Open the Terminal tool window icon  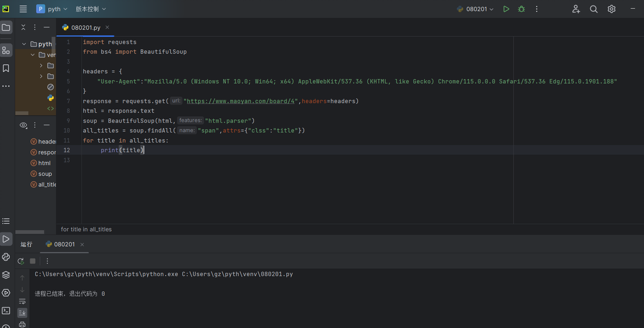click(x=6, y=310)
